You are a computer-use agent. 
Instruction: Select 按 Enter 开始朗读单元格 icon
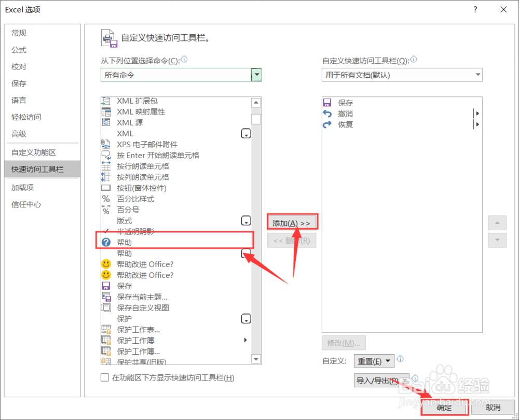point(106,155)
